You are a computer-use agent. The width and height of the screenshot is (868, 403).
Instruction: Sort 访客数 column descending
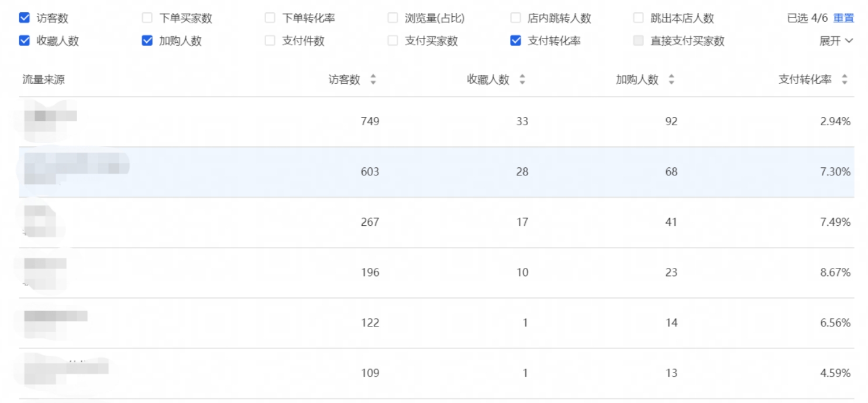374,82
